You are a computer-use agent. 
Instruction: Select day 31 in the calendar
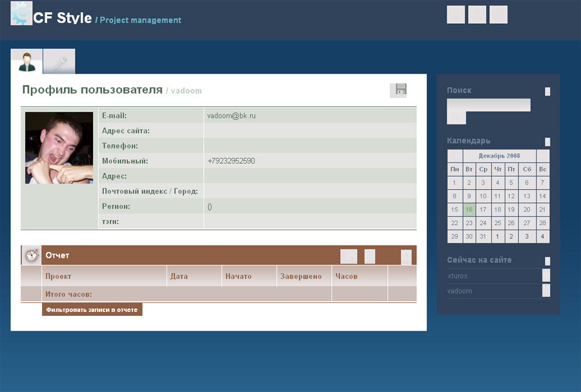click(x=483, y=236)
